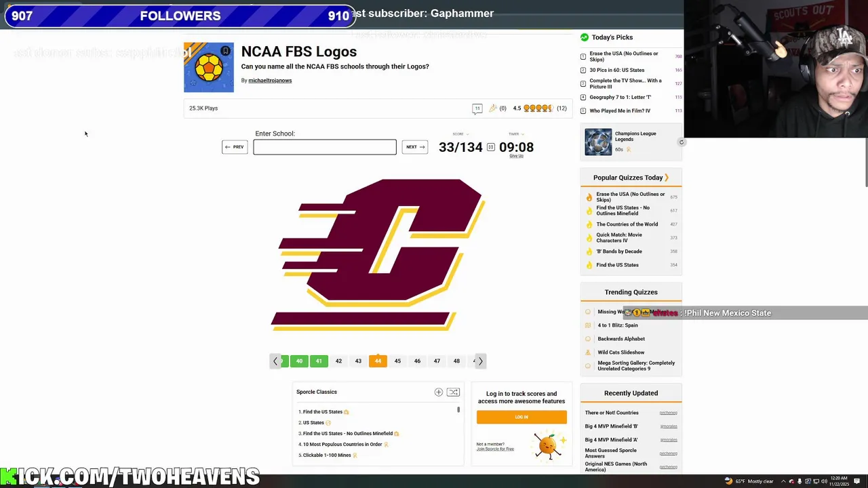Open '30 Pics in 60: US States'
The image size is (868, 488).
pos(617,70)
